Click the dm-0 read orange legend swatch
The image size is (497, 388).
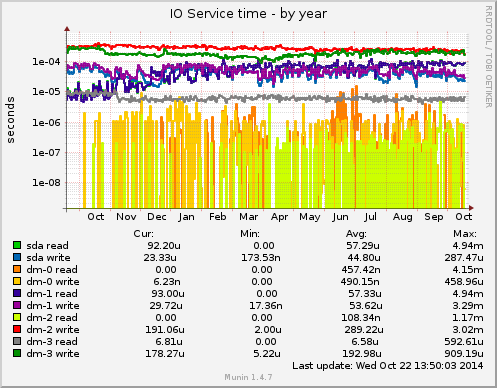tap(17, 269)
